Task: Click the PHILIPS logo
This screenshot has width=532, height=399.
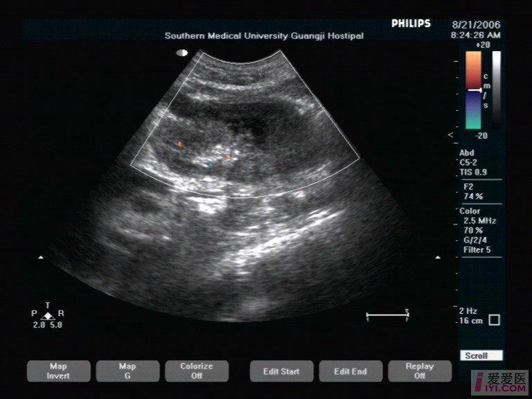Action: click(x=411, y=24)
